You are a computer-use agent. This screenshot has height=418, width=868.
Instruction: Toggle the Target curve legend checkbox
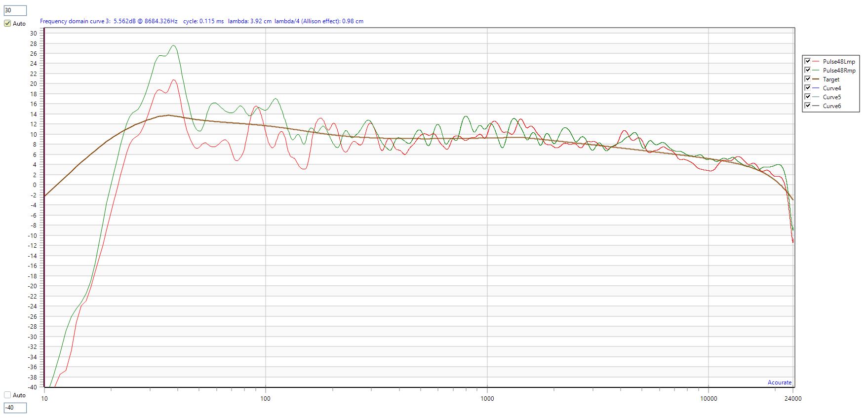808,79
